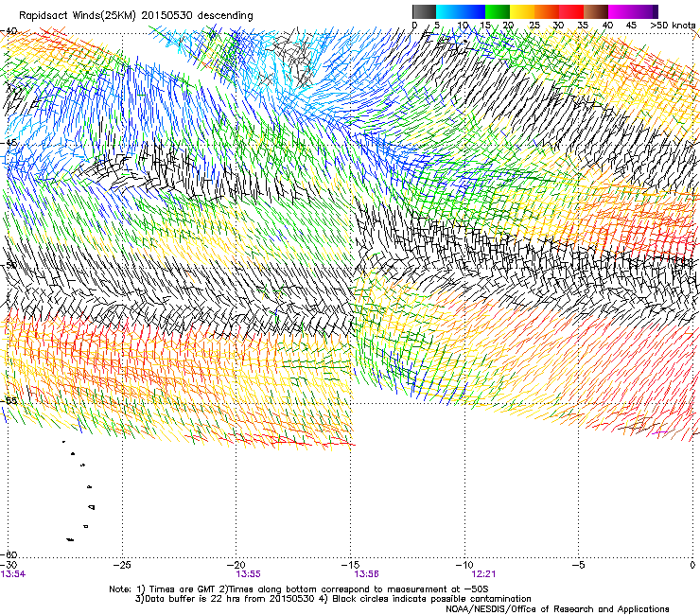700x615 pixels.
Task: Click the purple 12:21 time stamp
Action: [484, 574]
